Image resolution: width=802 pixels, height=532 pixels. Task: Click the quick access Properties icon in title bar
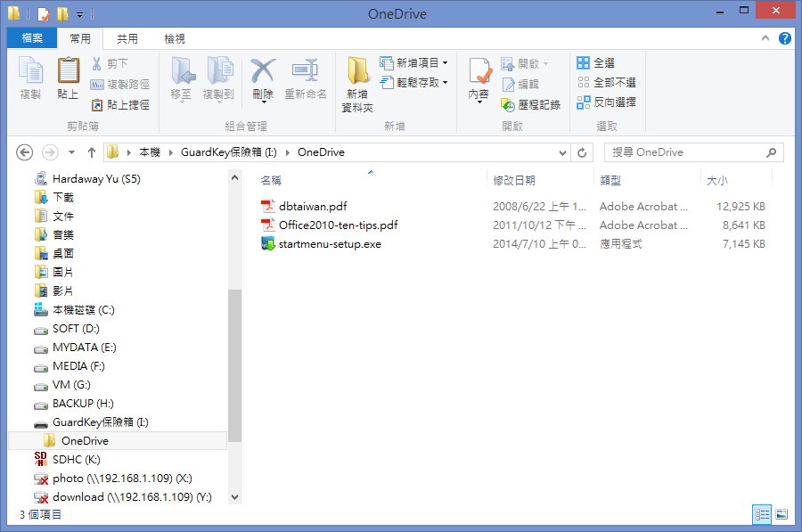click(44, 13)
